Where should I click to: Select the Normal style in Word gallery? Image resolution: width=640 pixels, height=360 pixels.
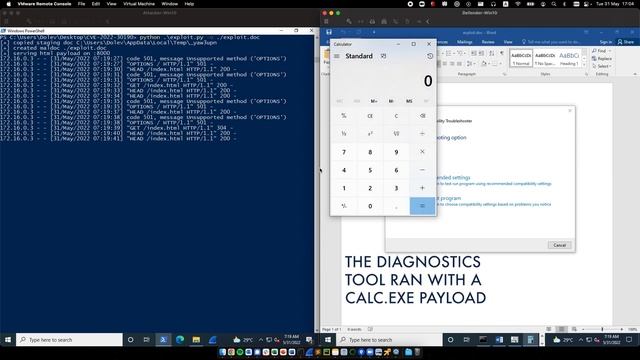click(x=521, y=58)
